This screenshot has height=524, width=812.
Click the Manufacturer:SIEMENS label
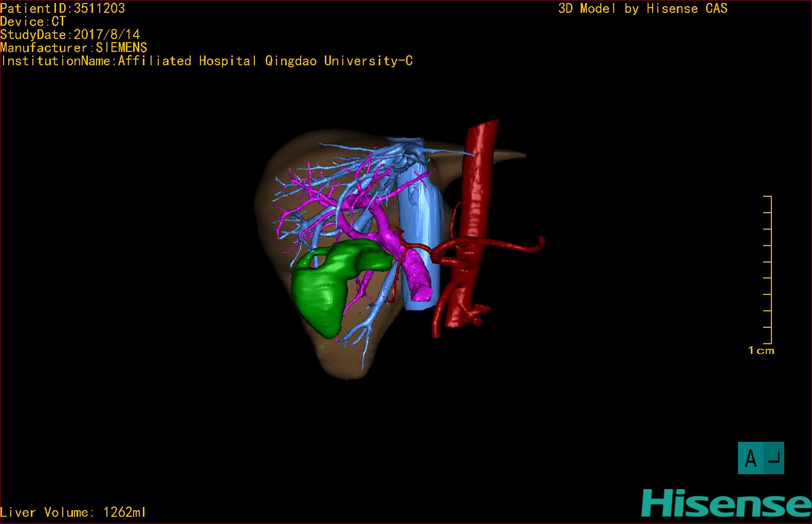point(73,48)
